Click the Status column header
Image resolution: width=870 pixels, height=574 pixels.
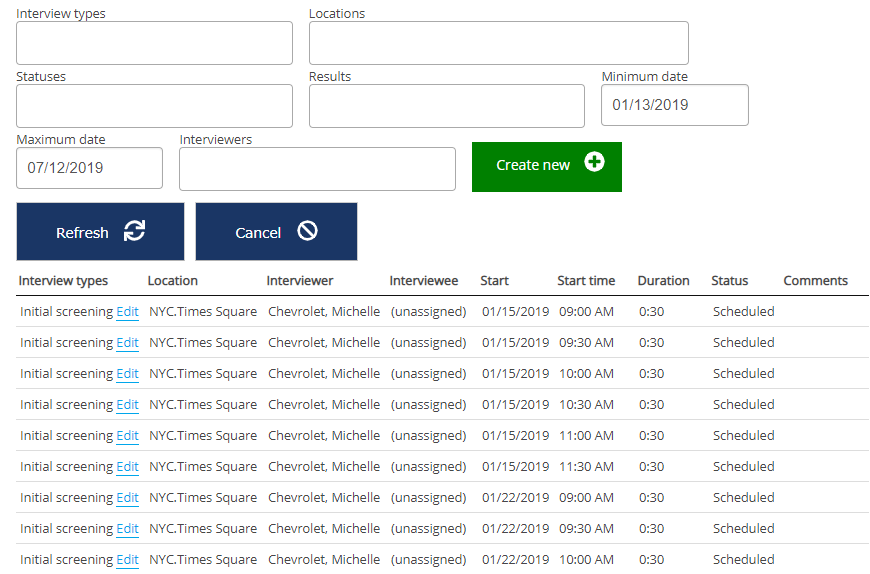[x=729, y=281]
